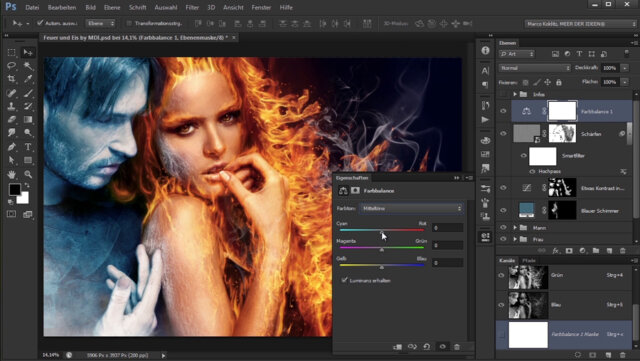The image size is (640, 361).
Task: Click the fx layer style icon
Action: pos(556,250)
